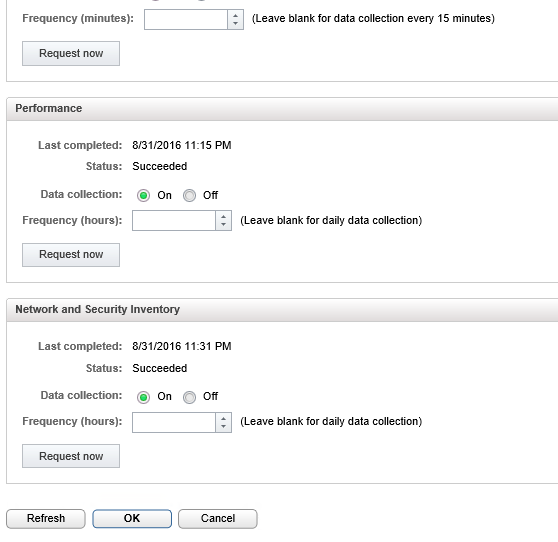Click Request now in Network and Security Inventory
The height and width of the screenshot is (542, 558).
[x=71, y=456]
